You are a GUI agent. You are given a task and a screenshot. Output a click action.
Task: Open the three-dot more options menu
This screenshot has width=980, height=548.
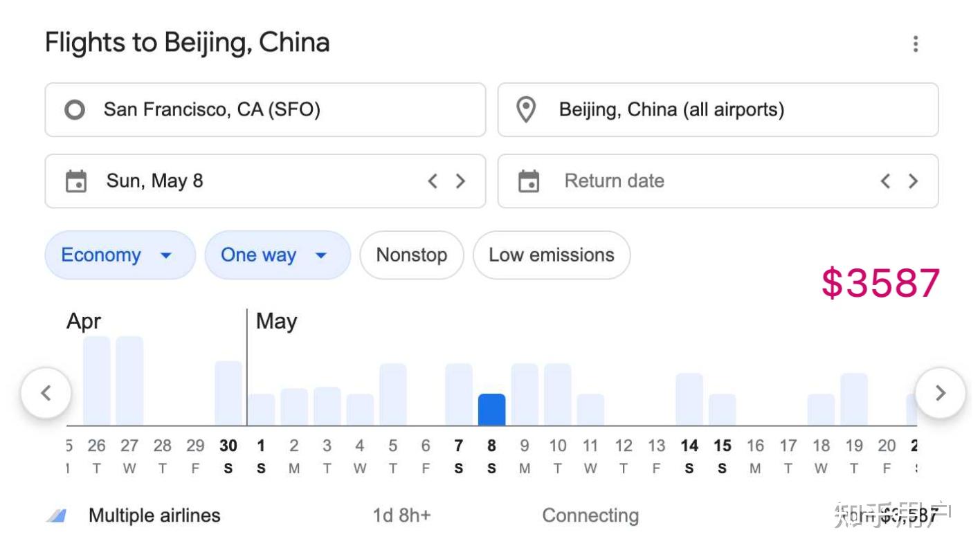point(915,44)
